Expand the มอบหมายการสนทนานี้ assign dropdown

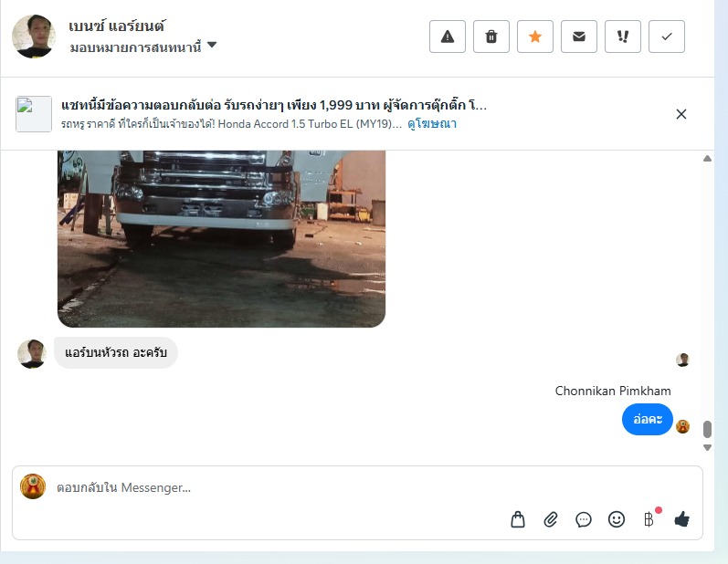[143, 47]
